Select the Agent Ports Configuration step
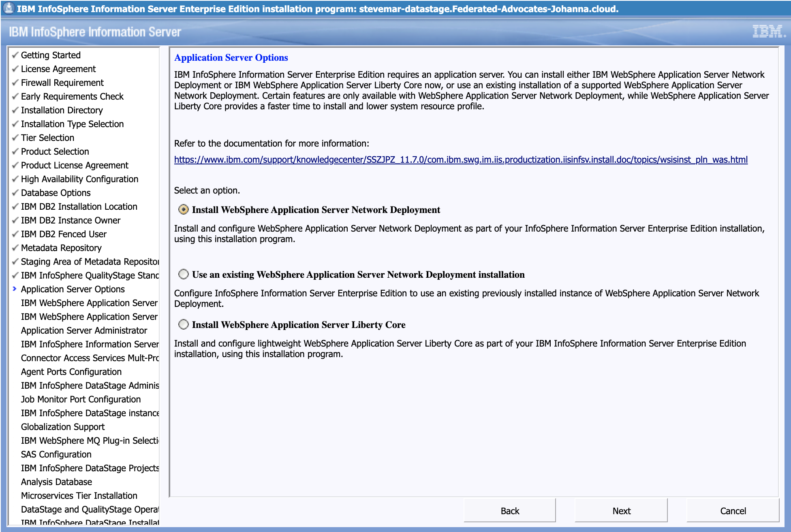 [x=71, y=372]
